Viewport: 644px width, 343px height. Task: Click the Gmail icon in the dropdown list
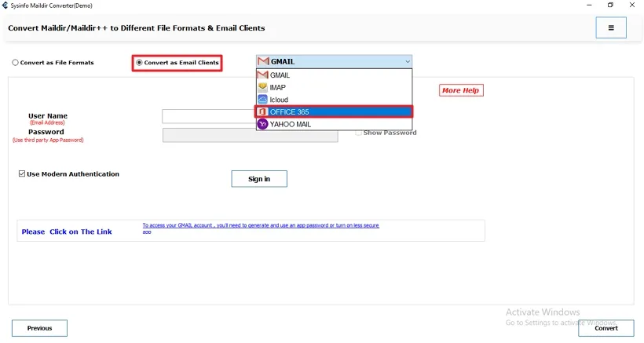click(262, 75)
